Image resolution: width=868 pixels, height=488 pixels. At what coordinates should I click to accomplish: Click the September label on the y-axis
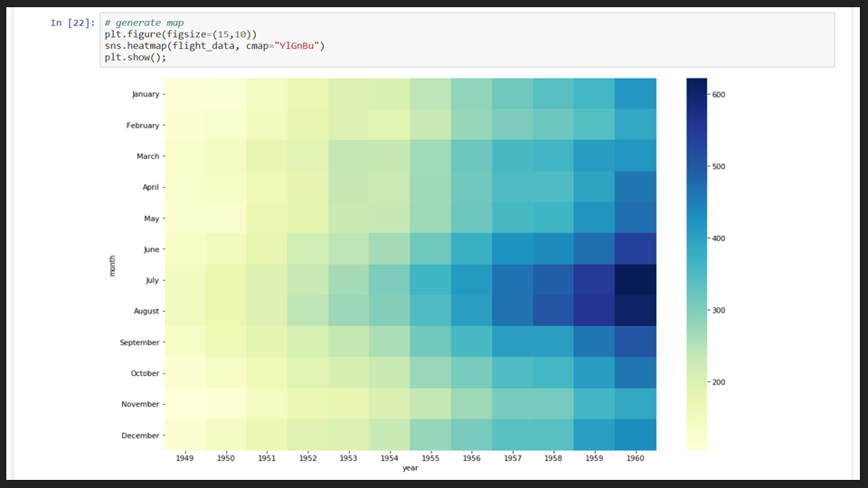pos(139,343)
